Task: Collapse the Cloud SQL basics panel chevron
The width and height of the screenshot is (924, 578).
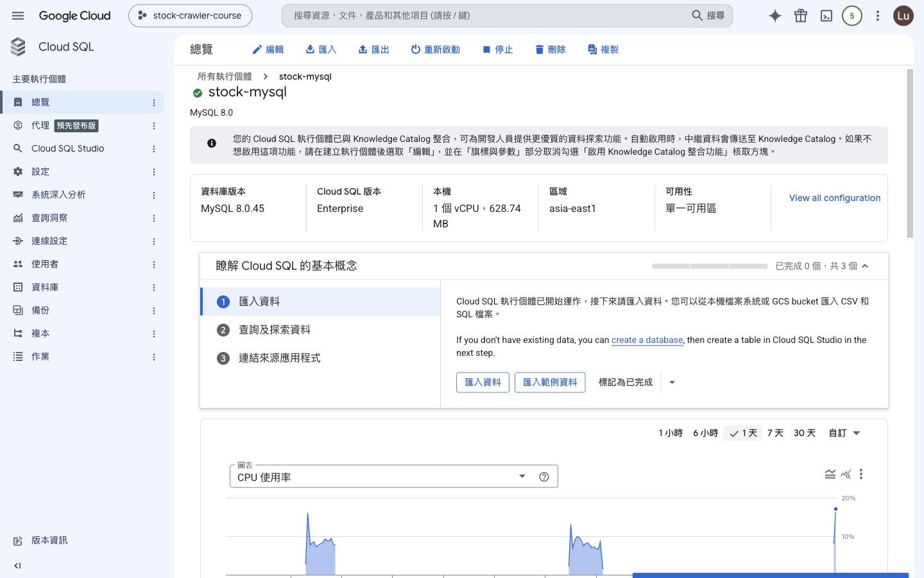Action: (x=865, y=266)
